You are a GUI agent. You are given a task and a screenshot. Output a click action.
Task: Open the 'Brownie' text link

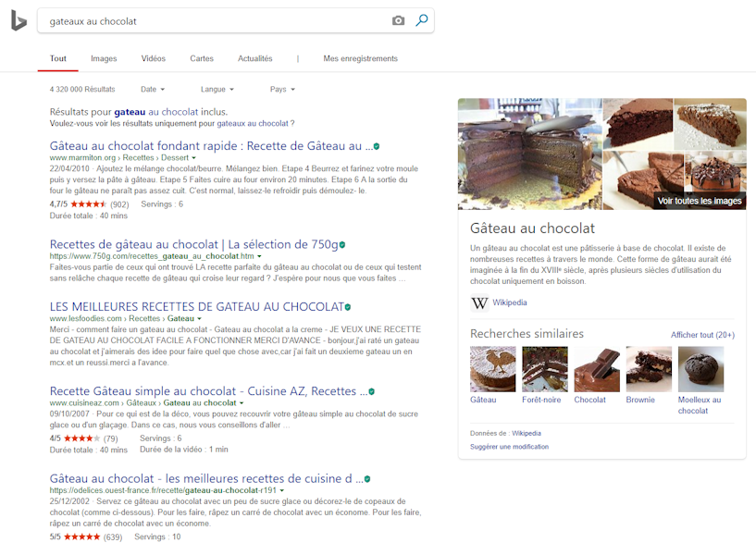tap(640, 400)
